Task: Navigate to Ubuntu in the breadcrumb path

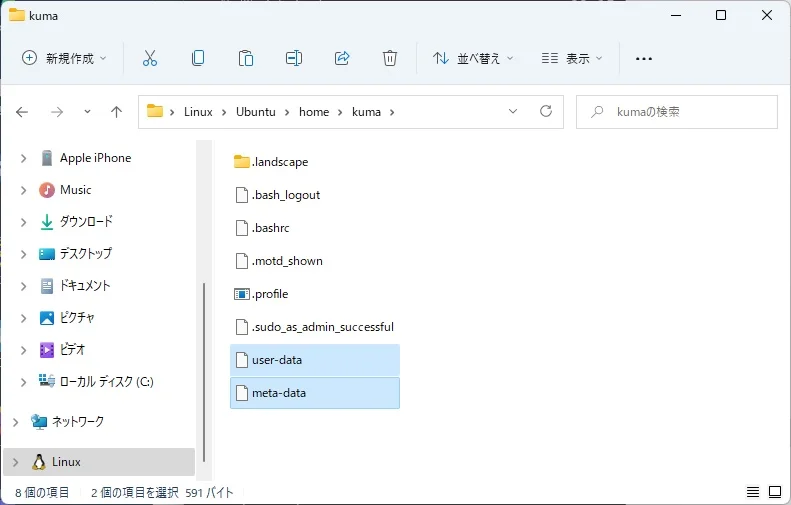Action: [256, 112]
